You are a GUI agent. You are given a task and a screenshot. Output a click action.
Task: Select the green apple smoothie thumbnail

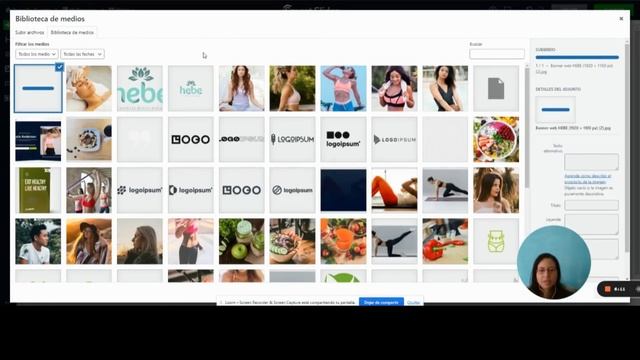coord(242,241)
